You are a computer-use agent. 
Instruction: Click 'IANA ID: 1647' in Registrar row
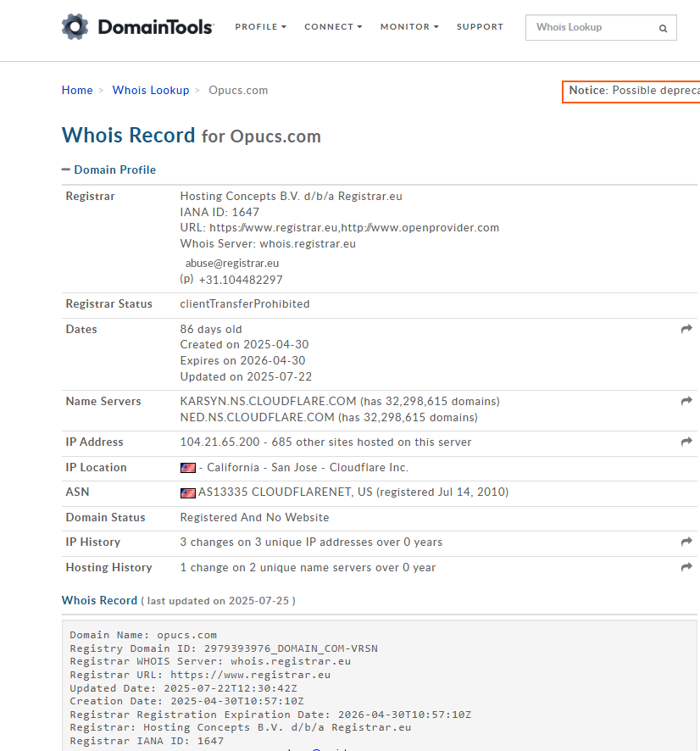click(x=219, y=212)
